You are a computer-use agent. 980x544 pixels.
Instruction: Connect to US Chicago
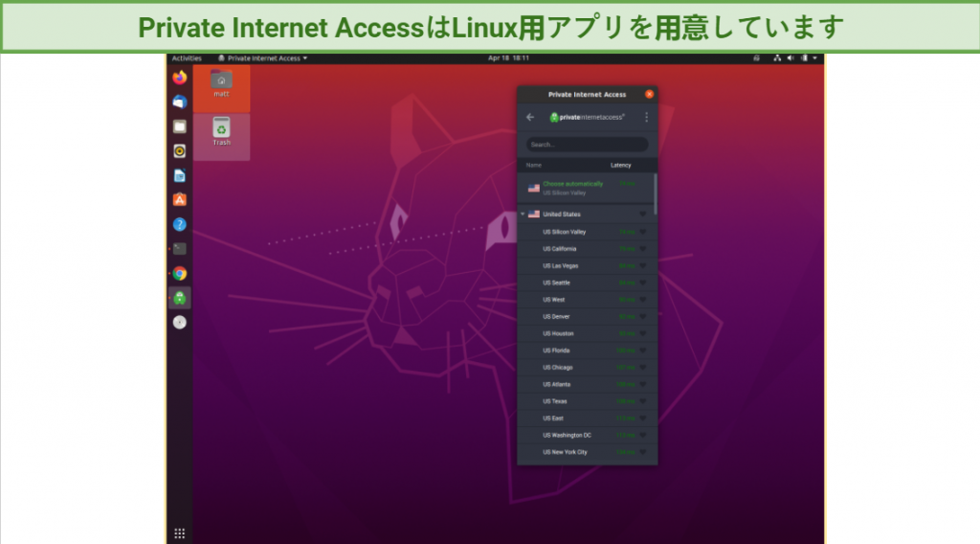tap(585, 367)
